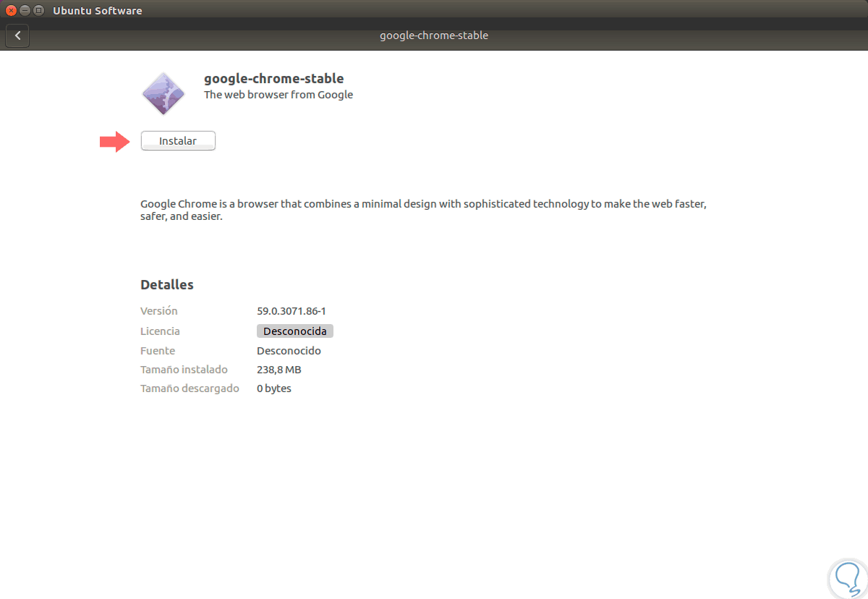Image resolution: width=868 pixels, height=599 pixels.
Task: Click the Instalar button
Action: click(x=178, y=141)
